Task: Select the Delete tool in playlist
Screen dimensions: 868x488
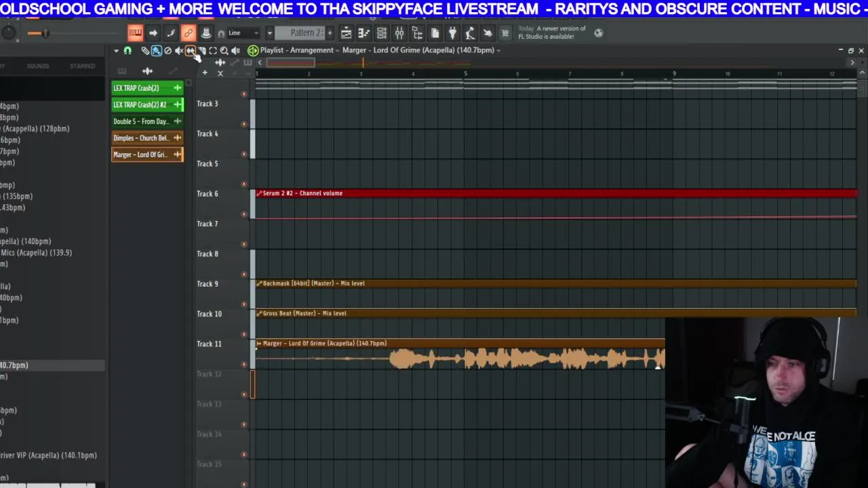Action: (x=168, y=51)
